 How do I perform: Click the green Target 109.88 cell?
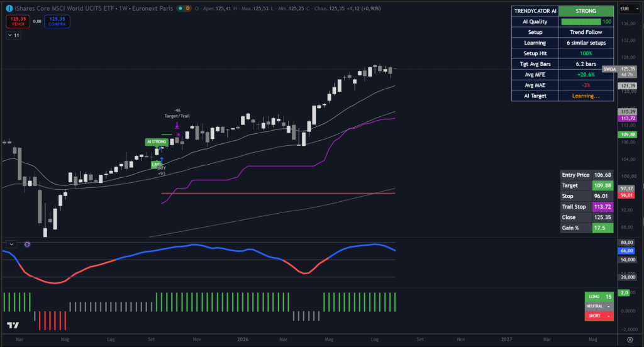[x=602, y=185]
